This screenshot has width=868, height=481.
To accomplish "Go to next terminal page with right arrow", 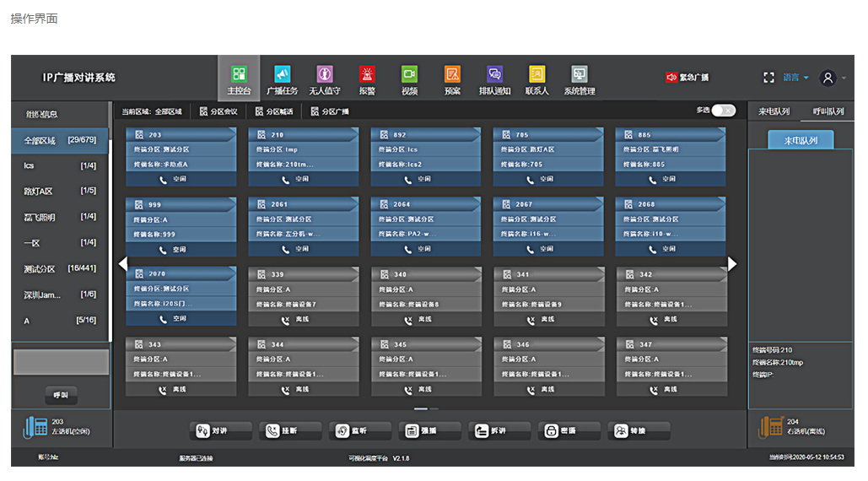I will click(x=732, y=264).
